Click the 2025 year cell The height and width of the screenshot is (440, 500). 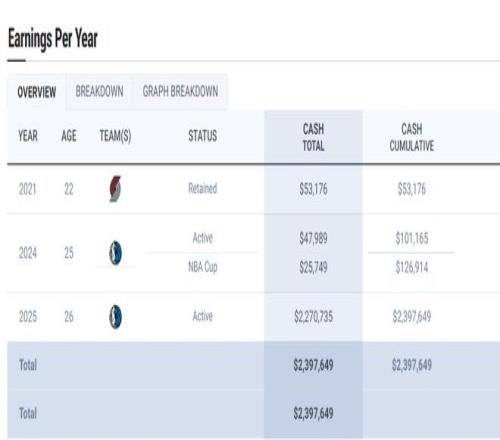[28, 316]
